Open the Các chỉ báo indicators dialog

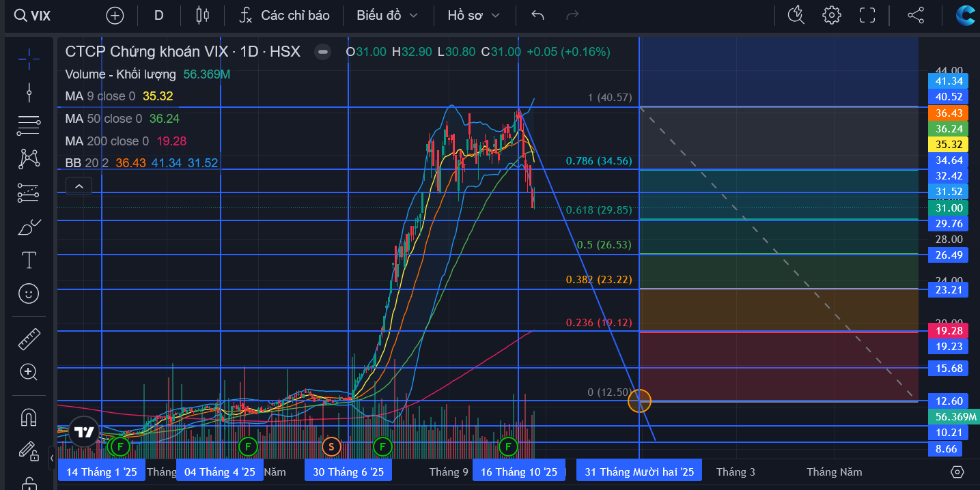pyautogui.click(x=285, y=15)
